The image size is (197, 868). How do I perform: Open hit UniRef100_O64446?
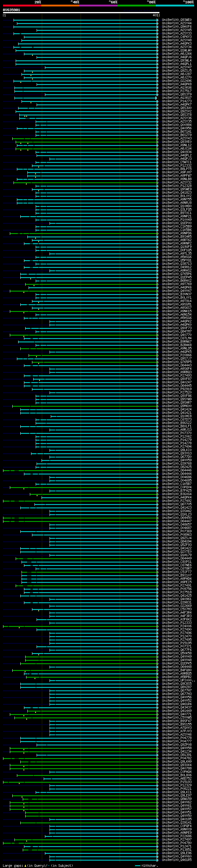[x=177, y=470]
